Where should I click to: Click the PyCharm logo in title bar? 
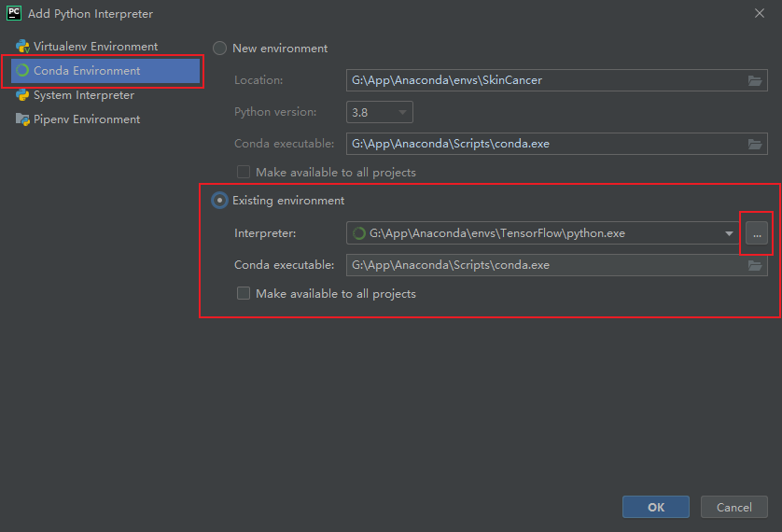pyautogui.click(x=14, y=14)
